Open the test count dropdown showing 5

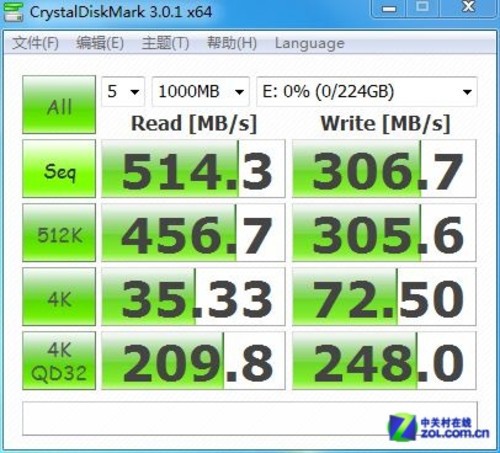pyautogui.click(x=123, y=91)
